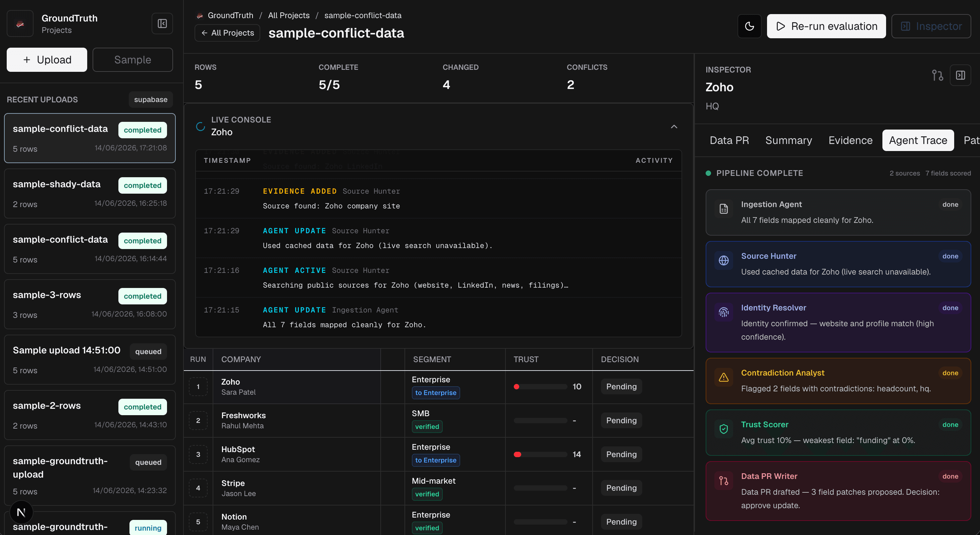980x535 pixels.
Task: Click the Contradiction Analyst warning icon
Action: (x=723, y=377)
